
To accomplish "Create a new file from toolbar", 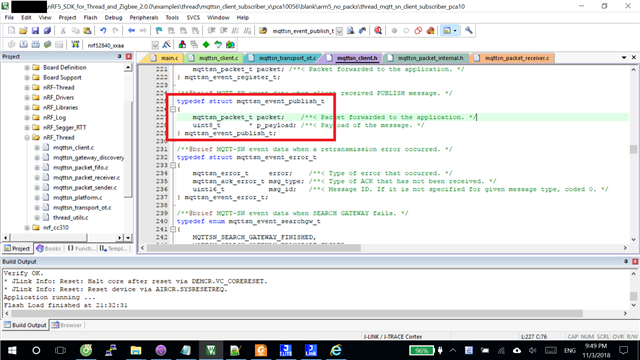I will 11,31.
